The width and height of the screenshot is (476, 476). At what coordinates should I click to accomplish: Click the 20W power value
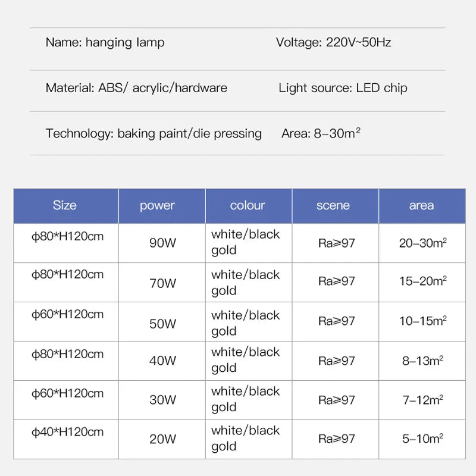tap(162, 439)
